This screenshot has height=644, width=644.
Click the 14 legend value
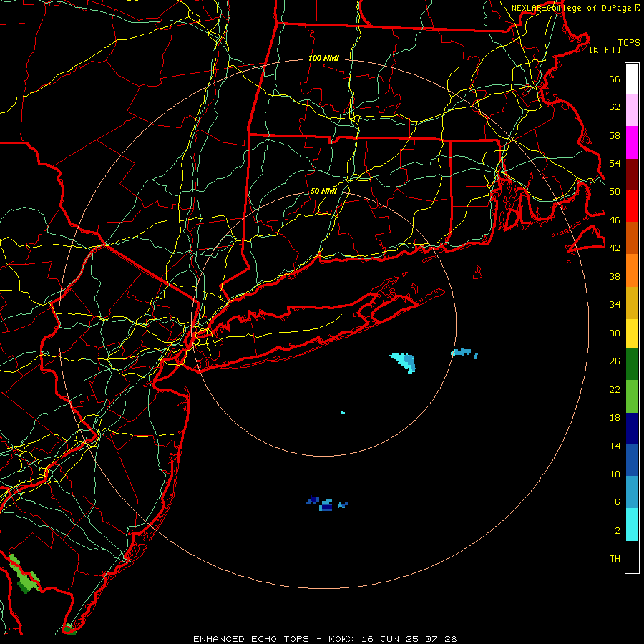pos(615,446)
